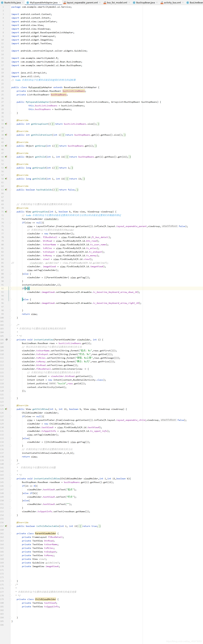
Task: Open the layout_expanable_parent.xml tab
Action: pos(82,2)
